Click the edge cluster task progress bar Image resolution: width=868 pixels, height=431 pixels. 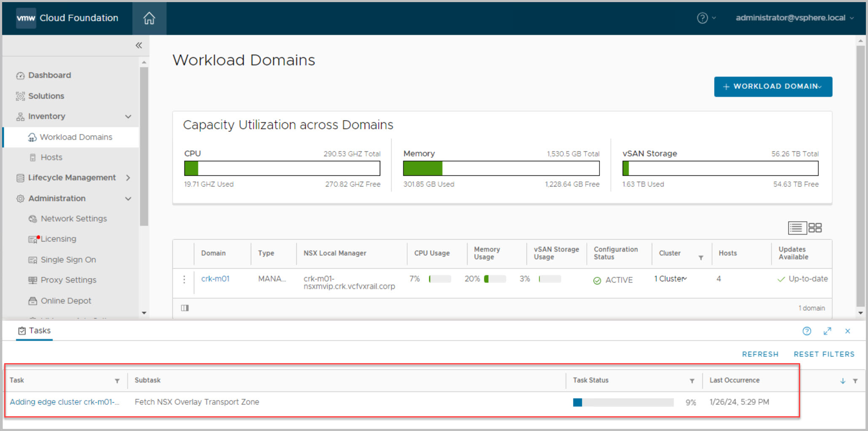coord(623,402)
